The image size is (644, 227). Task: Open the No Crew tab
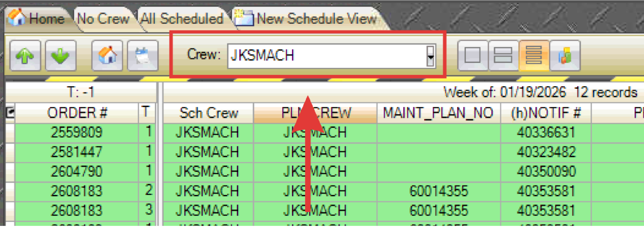(103, 19)
